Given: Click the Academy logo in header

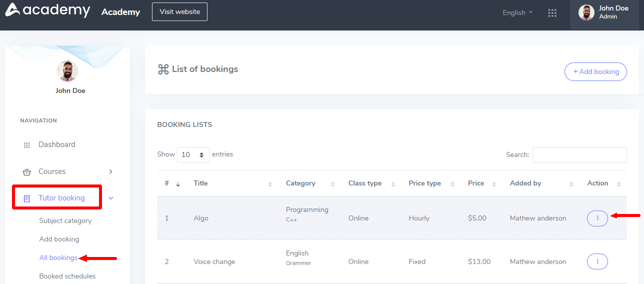Looking at the screenshot, I should click(47, 10).
